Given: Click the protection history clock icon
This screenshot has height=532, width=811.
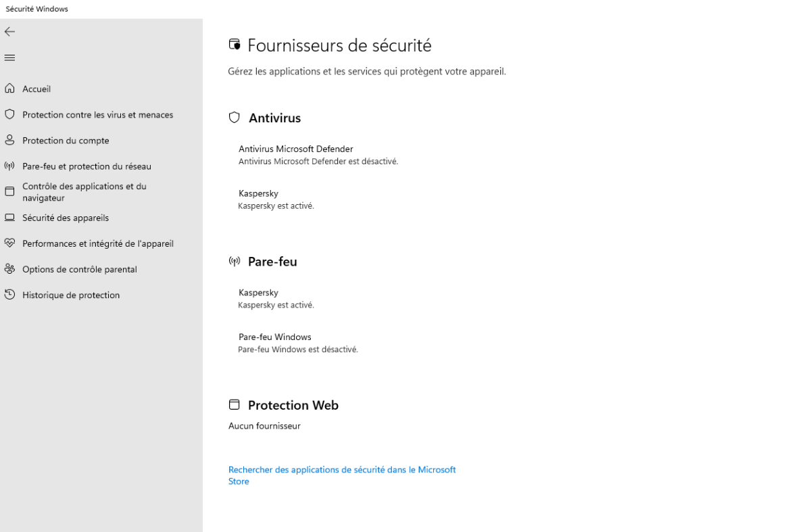Looking at the screenshot, I should [9, 295].
